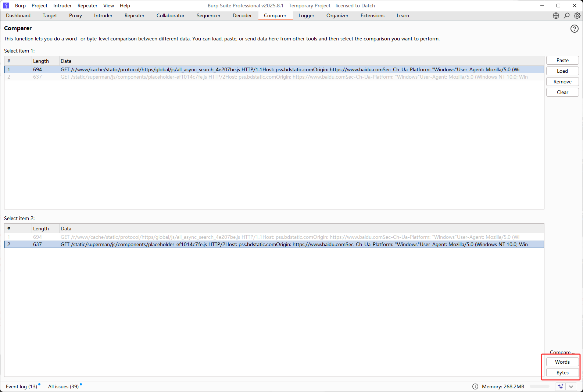
Task: Click the search magnifier icon
Action: (566, 15)
